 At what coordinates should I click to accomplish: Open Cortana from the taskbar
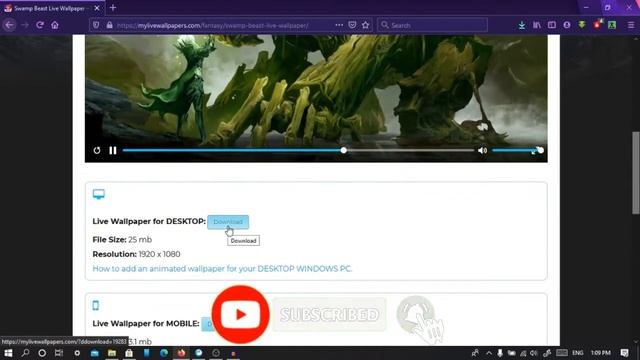[x=42, y=353]
